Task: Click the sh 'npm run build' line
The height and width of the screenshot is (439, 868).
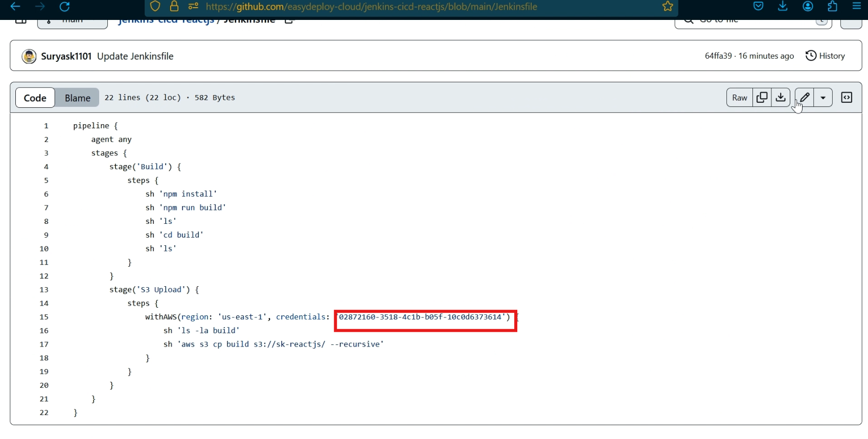Action: point(186,207)
